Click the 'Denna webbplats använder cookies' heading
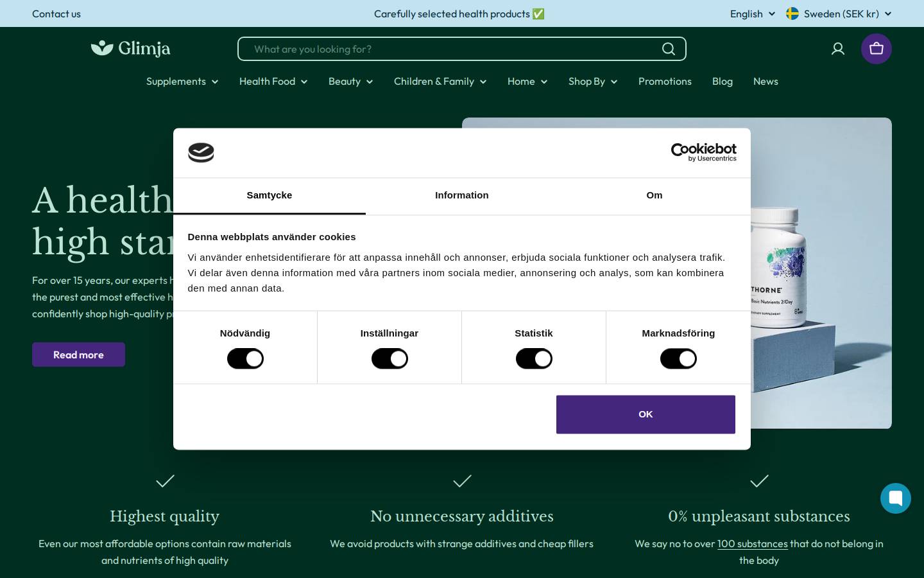Image resolution: width=924 pixels, height=578 pixels. pos(271,237)
